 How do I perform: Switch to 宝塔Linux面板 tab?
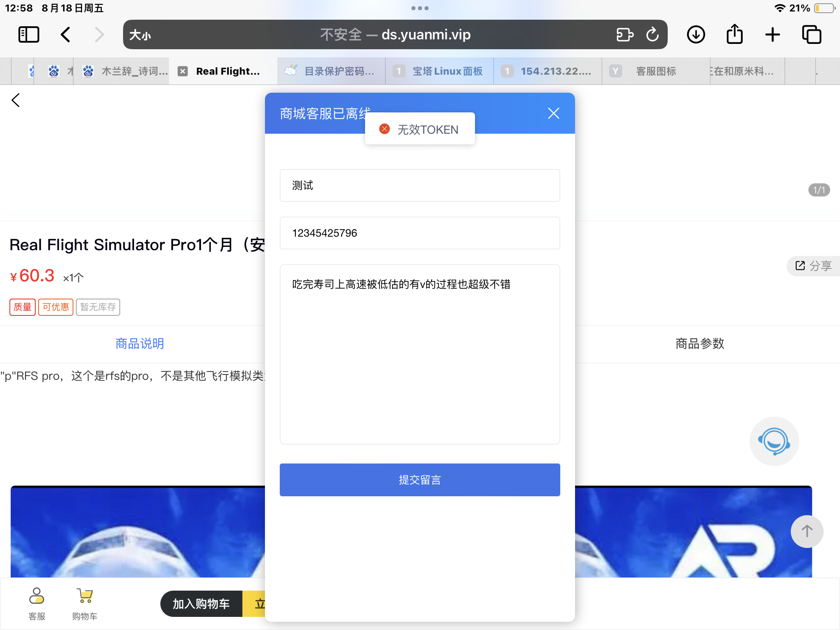pos(439,71)
